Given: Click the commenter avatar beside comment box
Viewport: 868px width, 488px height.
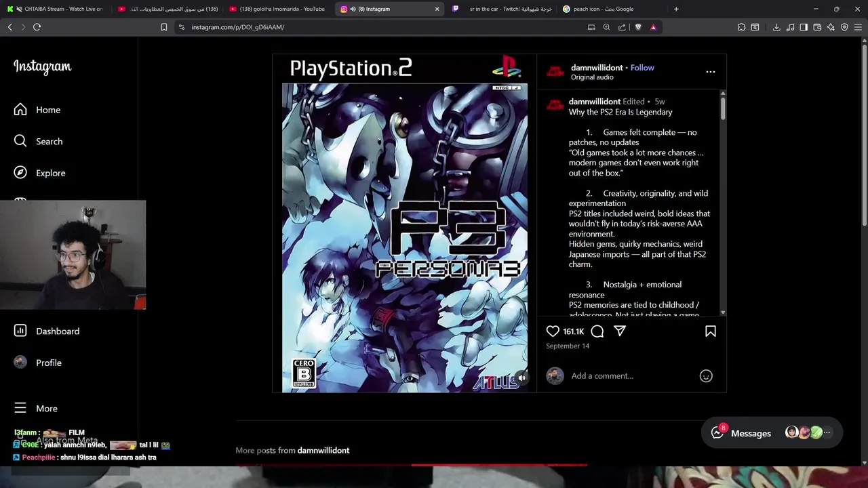Looking at the screenshot, I should point(555,375).
